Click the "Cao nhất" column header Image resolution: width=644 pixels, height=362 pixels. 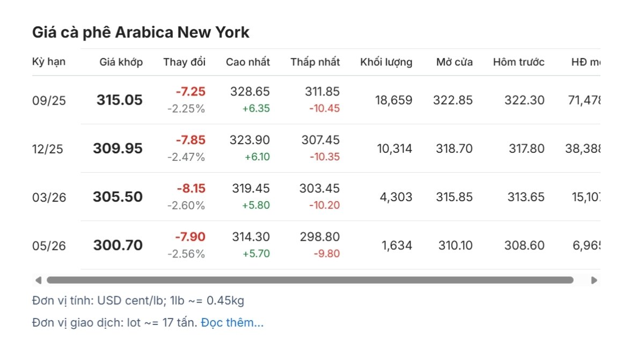248,62
